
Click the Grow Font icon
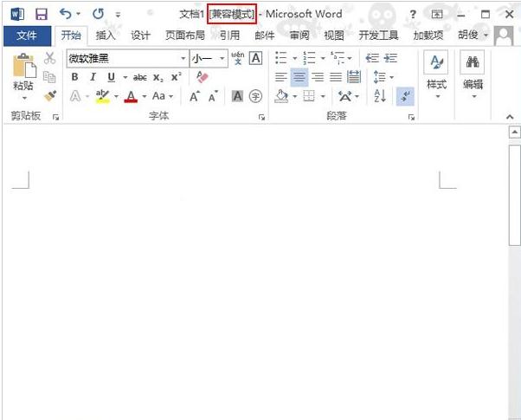[195, 96]
